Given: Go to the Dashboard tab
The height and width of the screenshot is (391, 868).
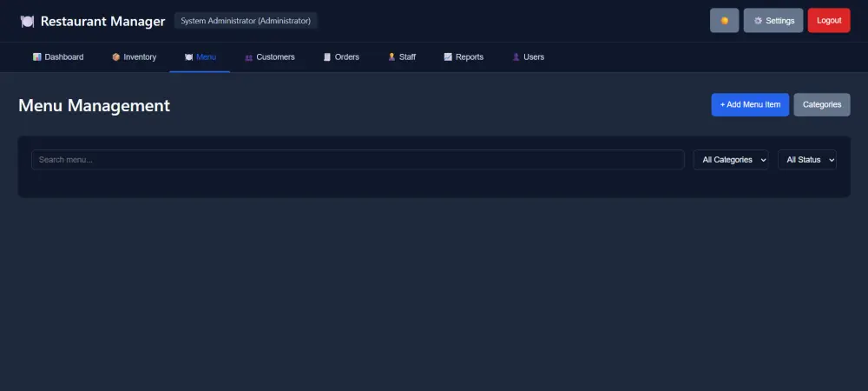Looking at the screenshot, I should click(58, 57).
